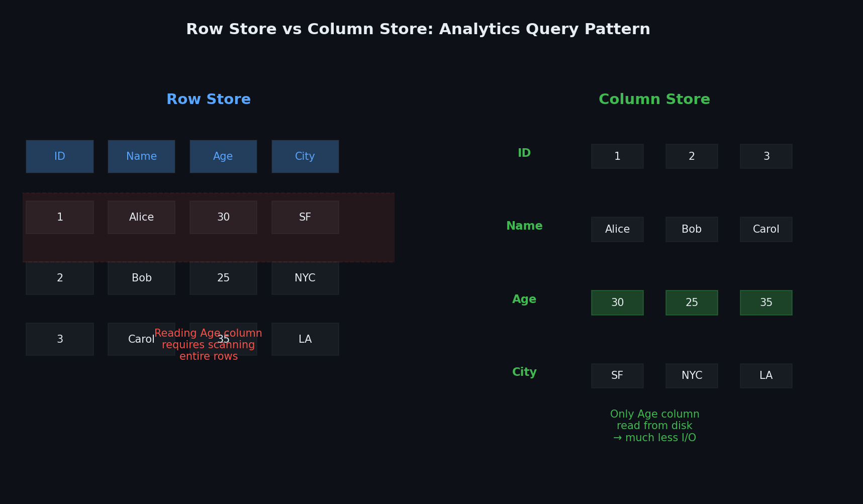Viewport: 863px width, 504px height.
Task: Click the red "Reading Age column requires scanning" note
Action: pyautogui.click(x=209, y=345)
